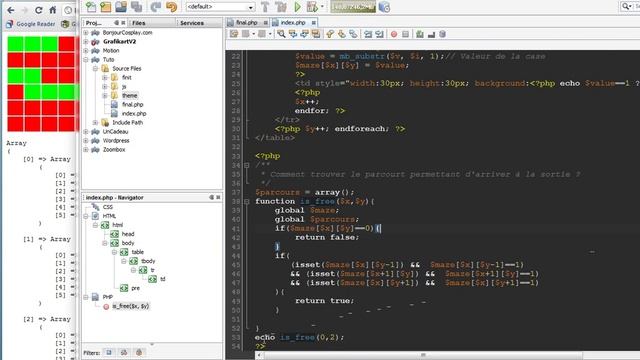Toggle the third Navigator filter button
This screenshot has width=640, height=360.
pyautogui.click(x=139, y=352)
